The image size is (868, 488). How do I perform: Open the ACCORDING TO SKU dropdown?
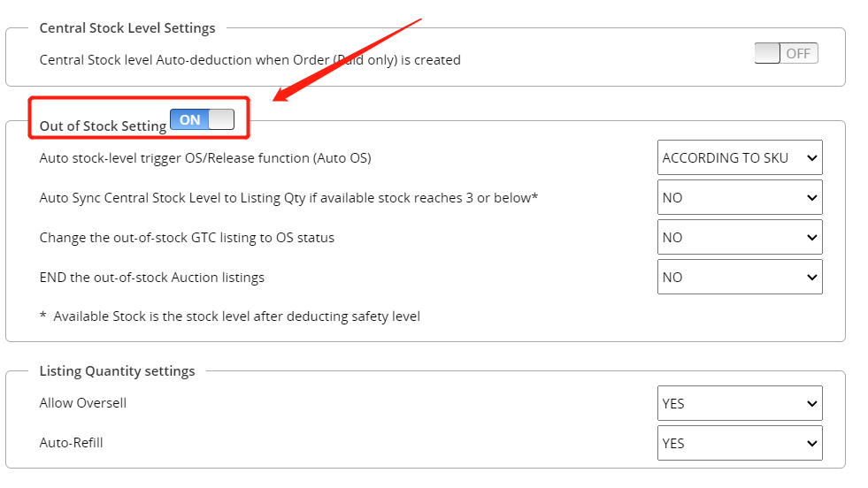[740, 157]
